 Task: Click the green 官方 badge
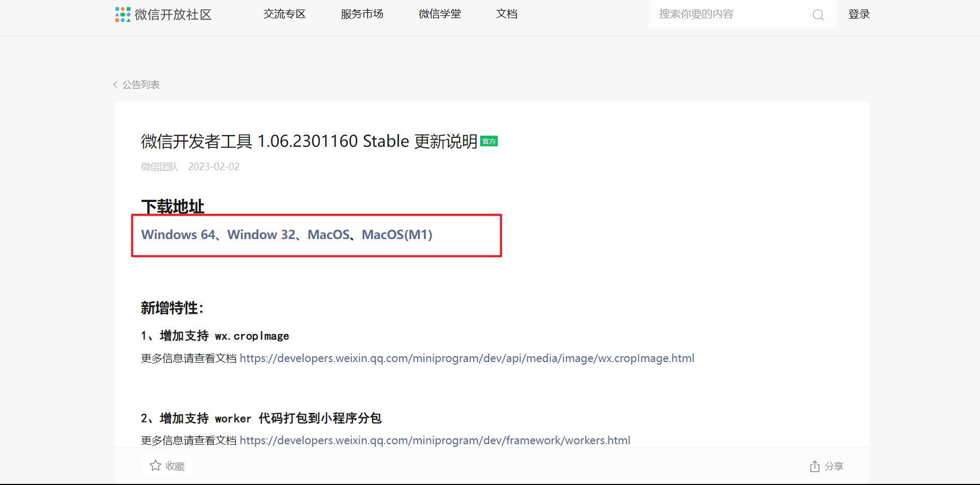tap(489, 141)
